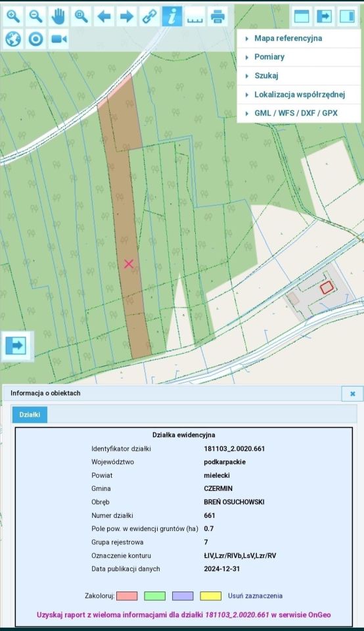Activate the locate-me target icon
This screenshot has height=631, width=364.
tap(35, 39)
